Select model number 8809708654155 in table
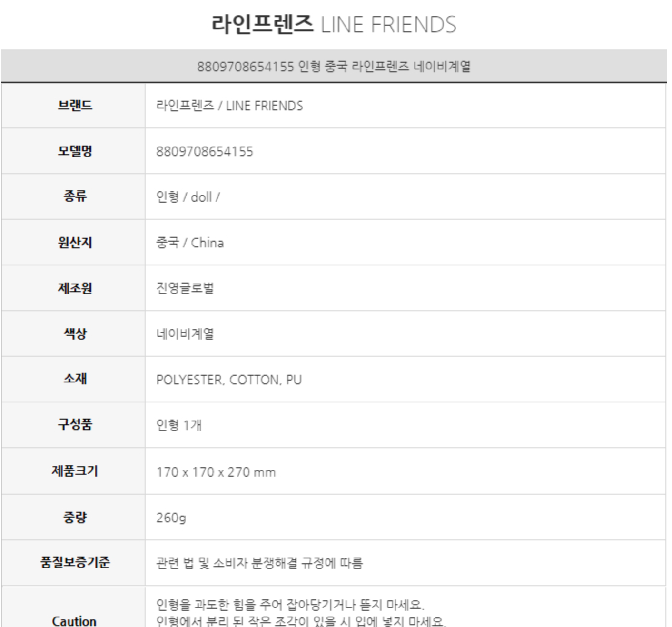Screen dimensions: 672x627 [205, 152]
